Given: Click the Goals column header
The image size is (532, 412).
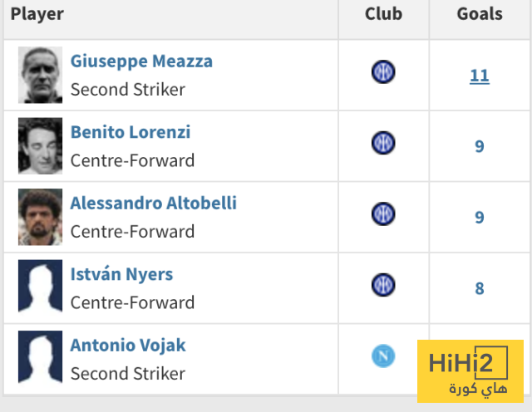Looking at the screenshot, I should click(480, 14).
